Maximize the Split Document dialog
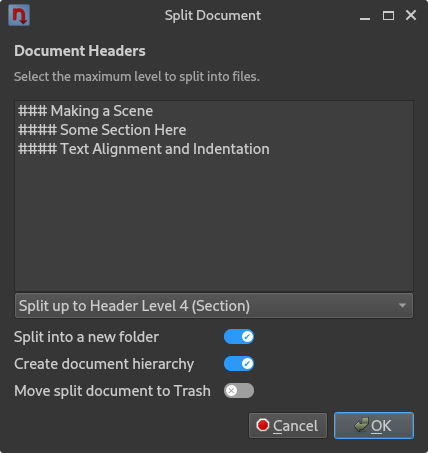 pyautogui.click(x=388, y=15)
